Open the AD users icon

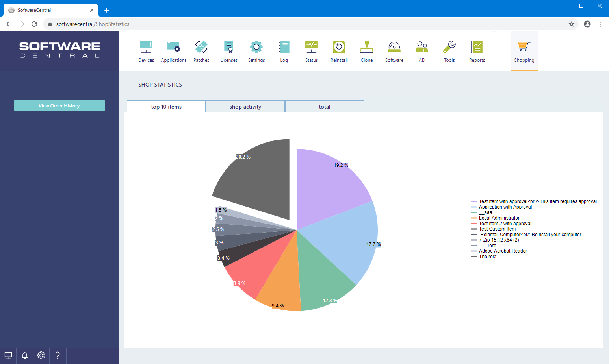421,47
